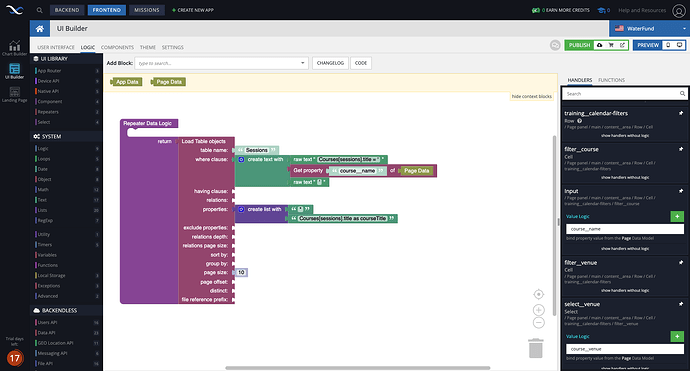This screenshot has height=371, width=690.
Task: Open the CODE view
Action: click(361, 63)
